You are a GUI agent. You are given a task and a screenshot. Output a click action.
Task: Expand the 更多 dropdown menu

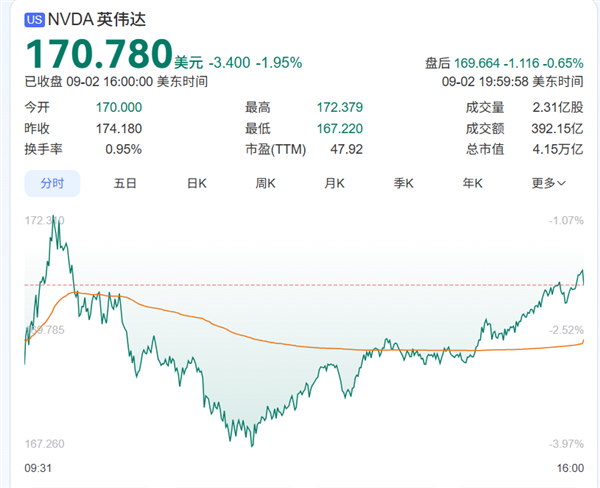coord(549,183)
